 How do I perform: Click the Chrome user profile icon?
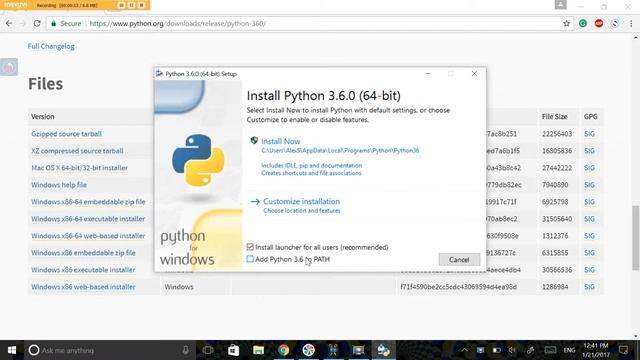[x=560, y=4]
